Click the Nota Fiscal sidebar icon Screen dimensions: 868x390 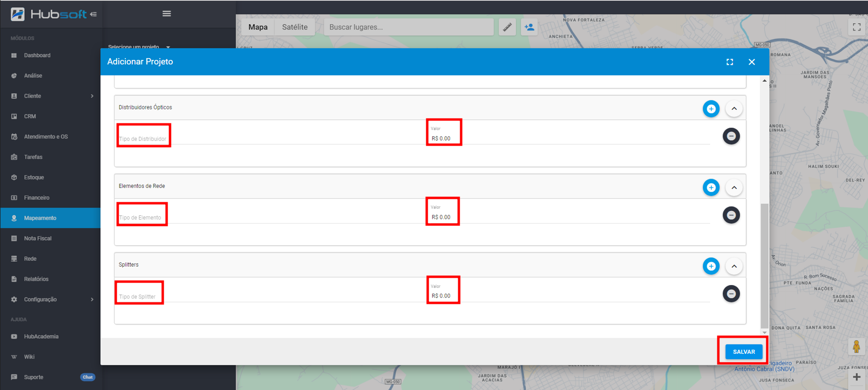[14, 238]
